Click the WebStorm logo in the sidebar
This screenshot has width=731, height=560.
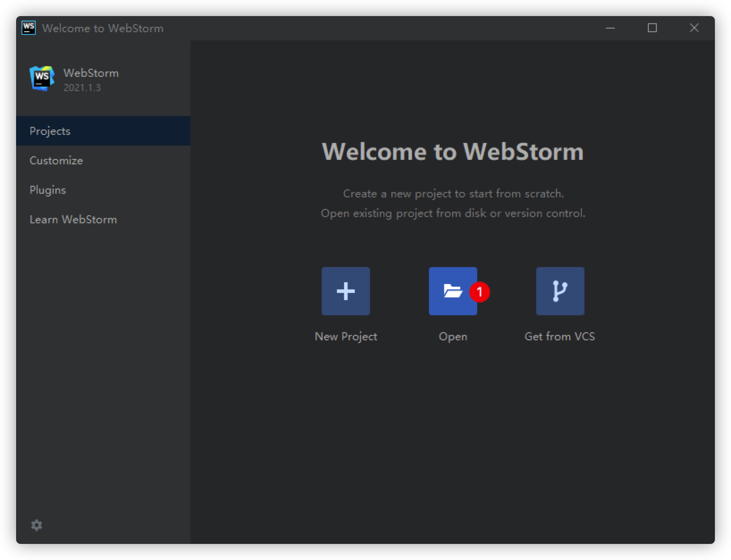pos(42,79)
